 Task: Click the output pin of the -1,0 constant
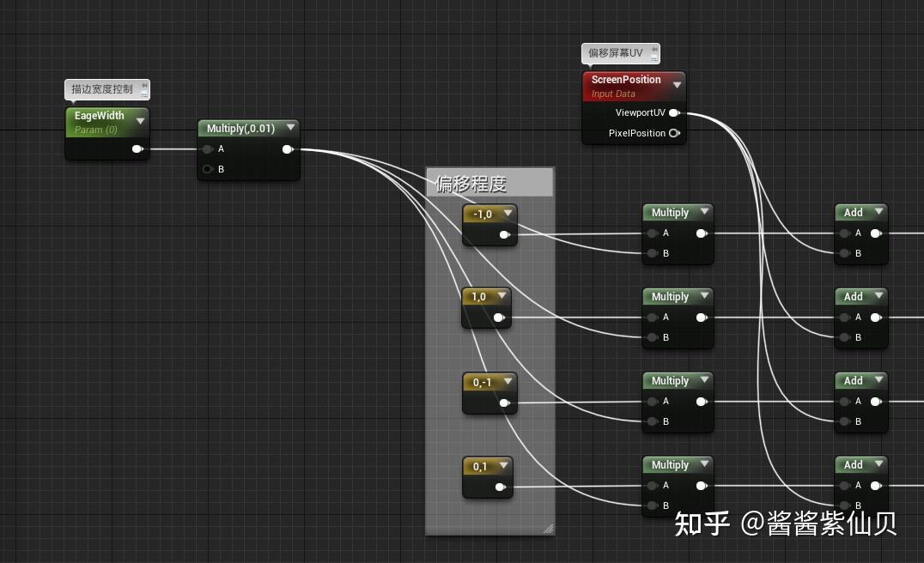pos(506,233)
